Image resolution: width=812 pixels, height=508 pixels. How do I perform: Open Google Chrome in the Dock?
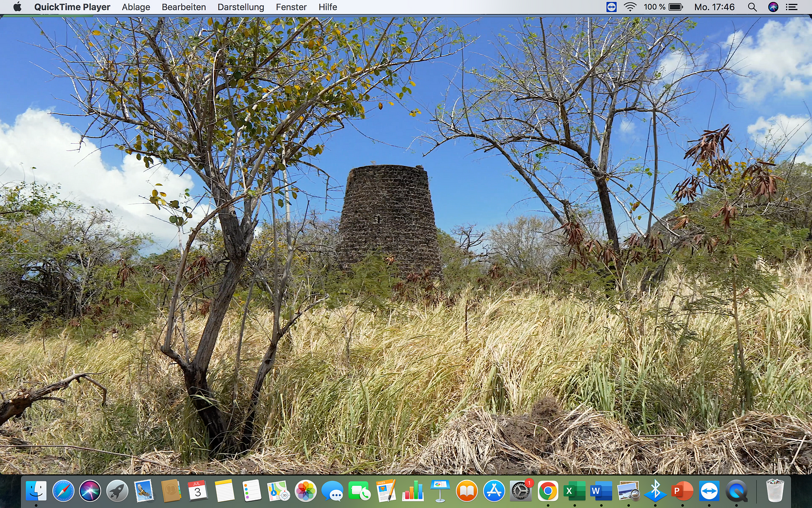pos(548,492)
